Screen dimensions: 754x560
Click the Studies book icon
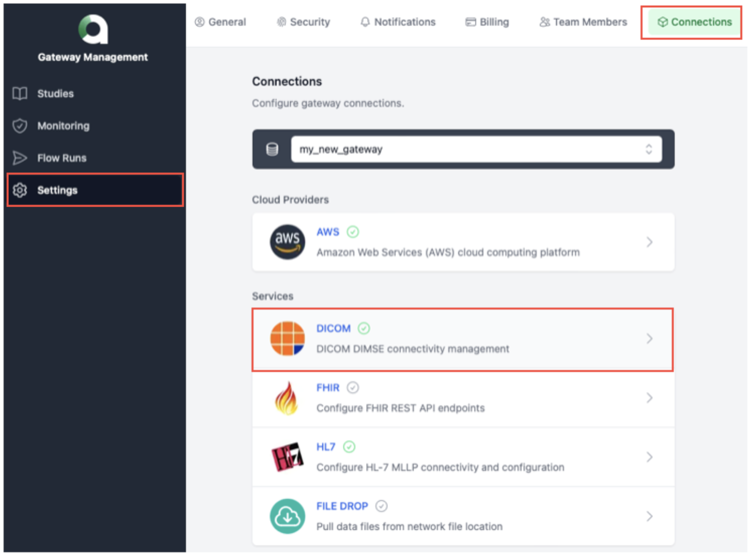click(x=20, y=94)
